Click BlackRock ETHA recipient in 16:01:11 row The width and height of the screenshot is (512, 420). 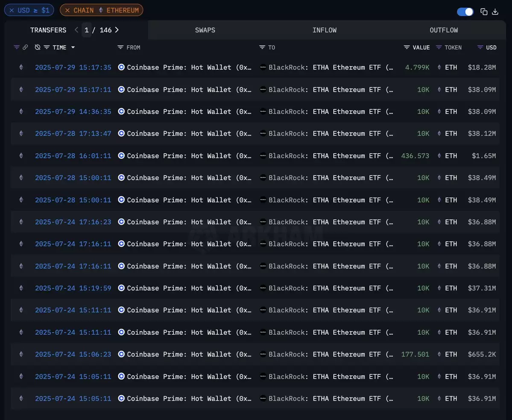(x=331, y=156)
